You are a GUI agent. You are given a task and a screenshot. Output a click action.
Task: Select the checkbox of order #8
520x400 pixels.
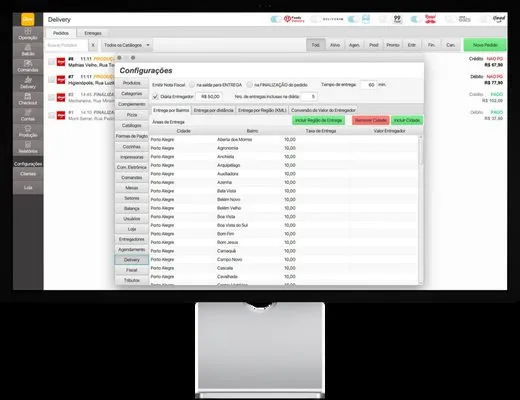(51, 62)
